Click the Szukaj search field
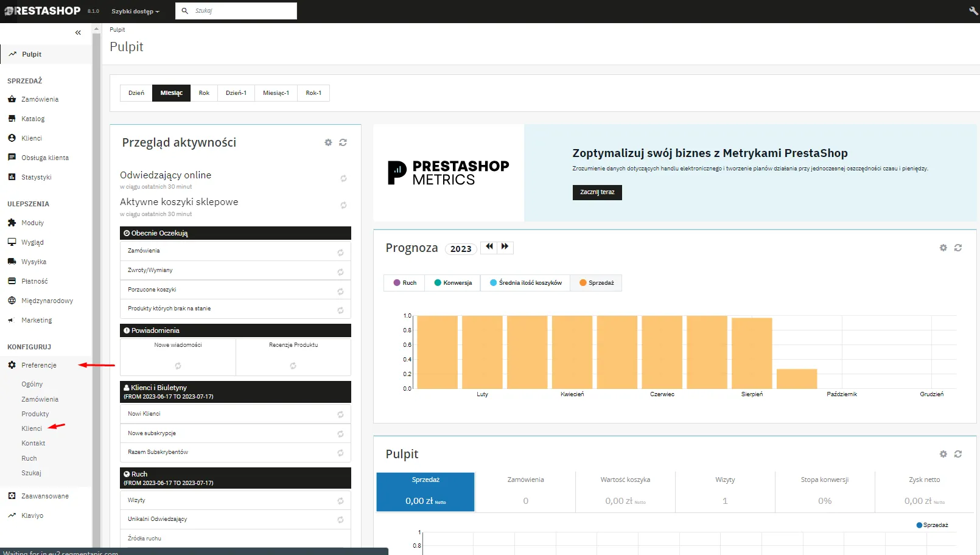This screenshot has height=555, width=980. point(243,11)
